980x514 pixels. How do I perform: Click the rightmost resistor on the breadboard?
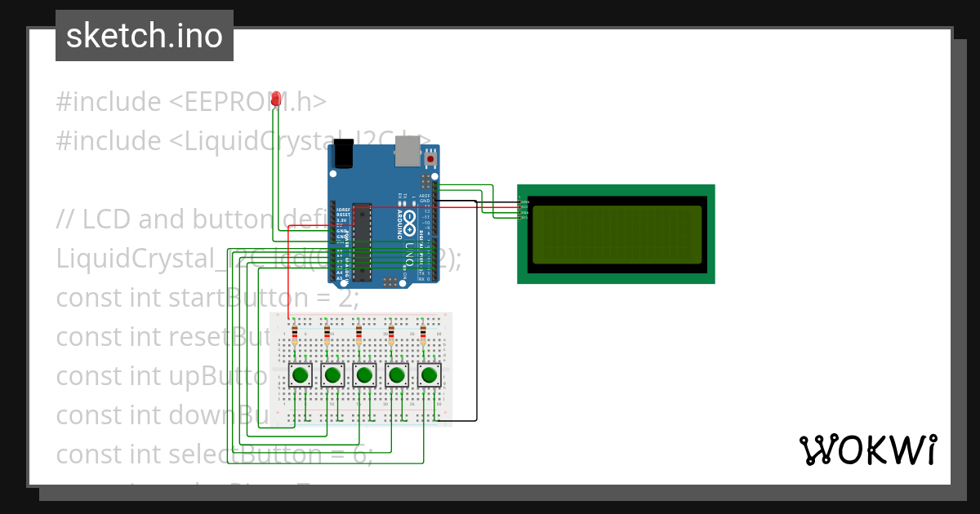coord(423,333)
